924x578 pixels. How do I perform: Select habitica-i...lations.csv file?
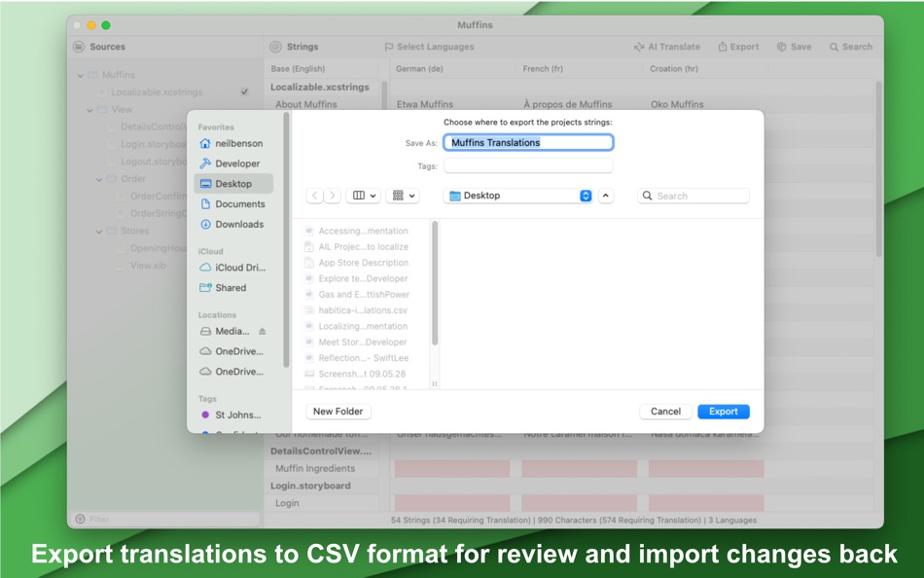pyautogui.click(x=363, y=310)
